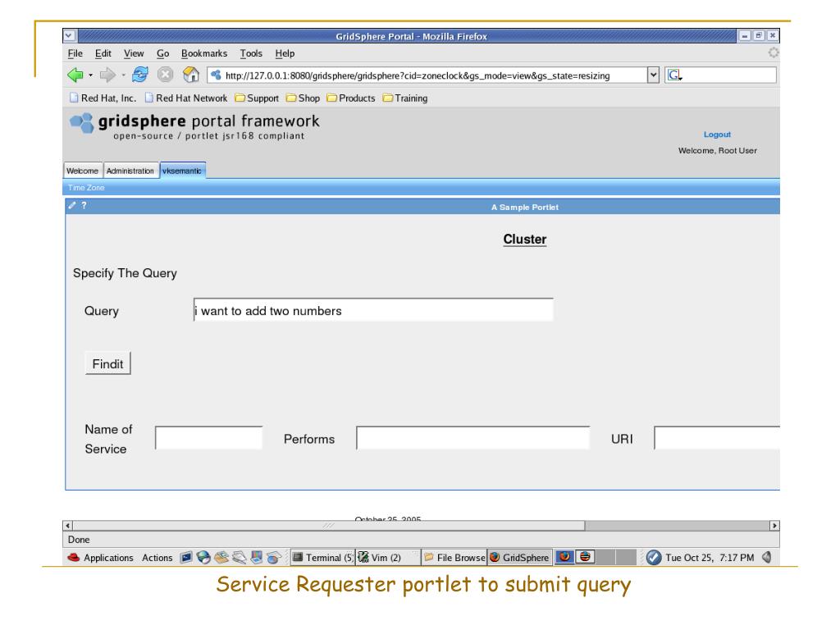The image size is (840, 630).
Task: Open the Help menu
Action: tap(285, 53)
